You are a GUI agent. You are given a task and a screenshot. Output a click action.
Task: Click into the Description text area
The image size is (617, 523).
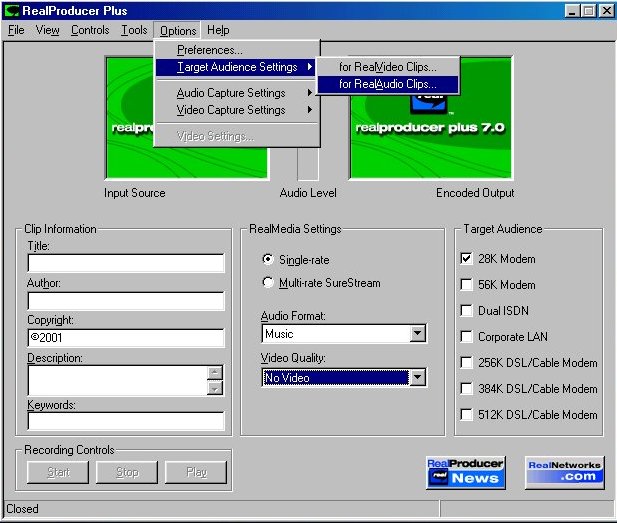[x=117, y=381]
